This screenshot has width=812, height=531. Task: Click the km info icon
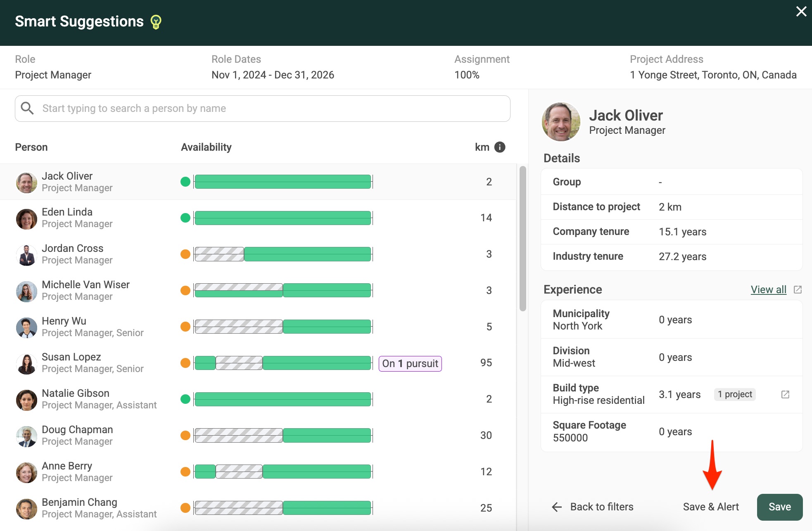pos(500,147)
